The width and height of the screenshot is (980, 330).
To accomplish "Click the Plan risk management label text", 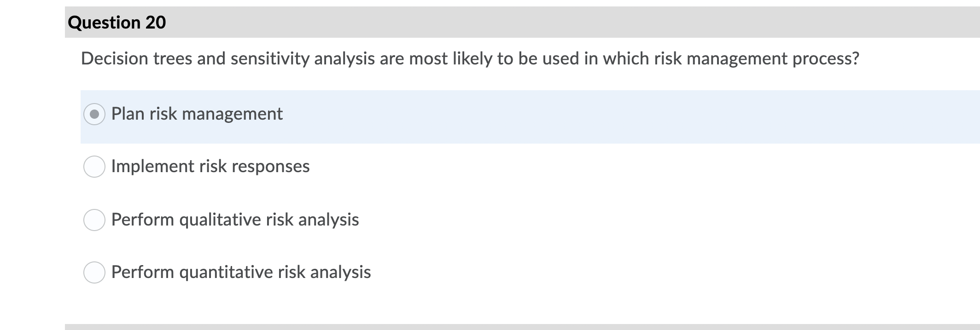I will pyautogui.click(x=197, y=113).
